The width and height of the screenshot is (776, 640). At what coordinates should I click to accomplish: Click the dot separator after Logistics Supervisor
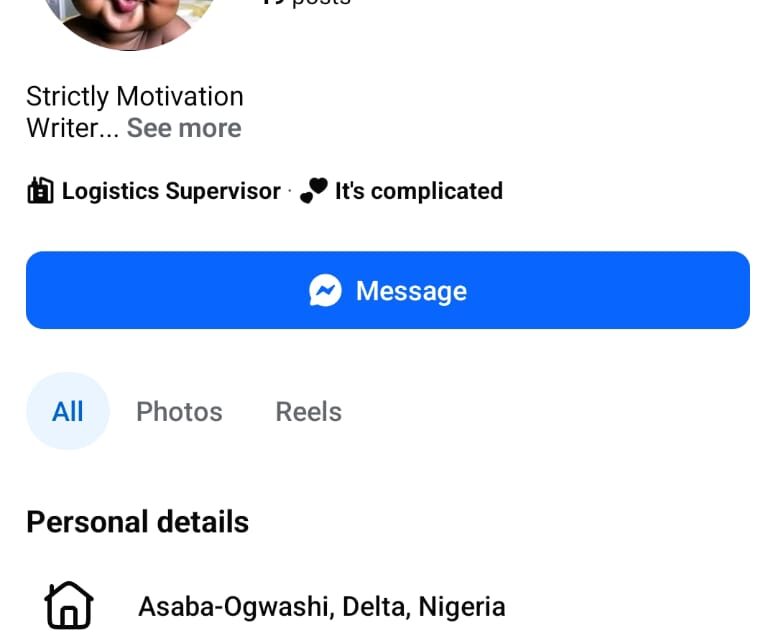pyautogui.click(x=290, y=191)
